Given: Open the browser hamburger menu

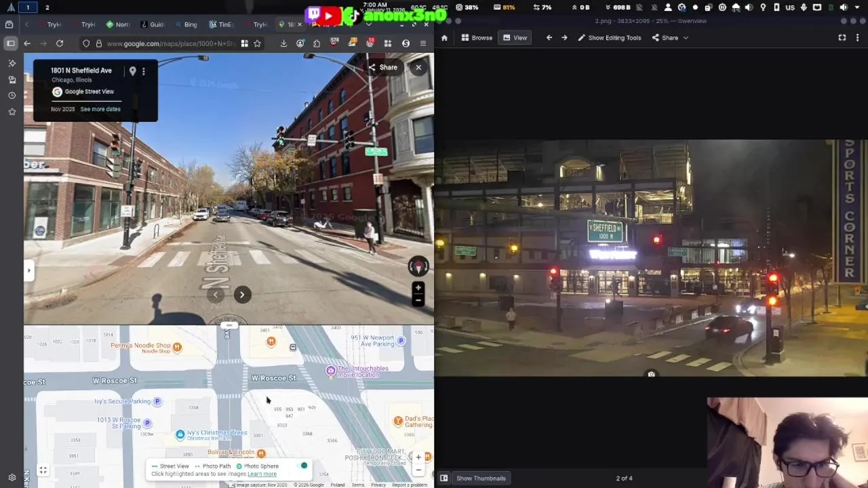Looking at the screenshot, I should pos(423,43).
